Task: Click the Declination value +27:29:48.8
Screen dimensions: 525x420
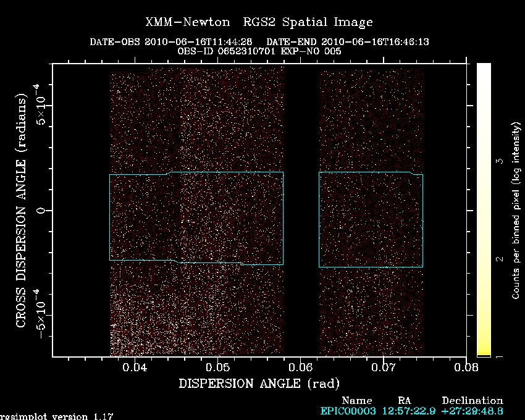Action: click(472, 411)
